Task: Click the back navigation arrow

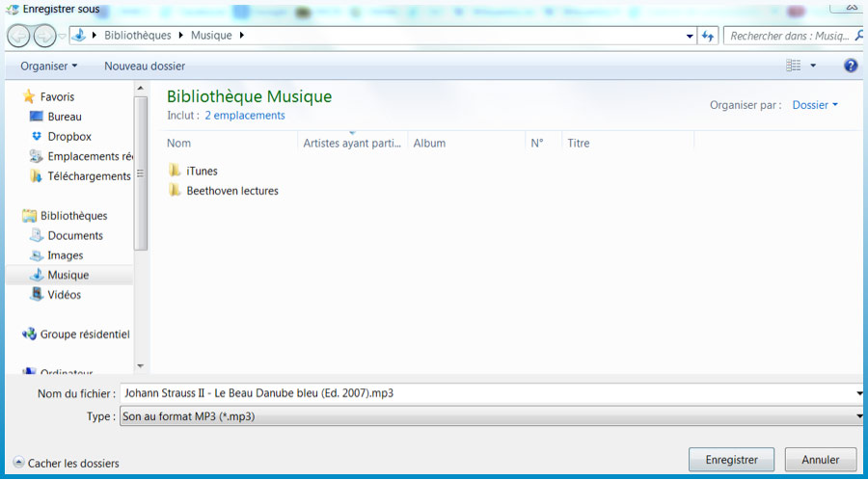Action: click(x=18, y=36)
